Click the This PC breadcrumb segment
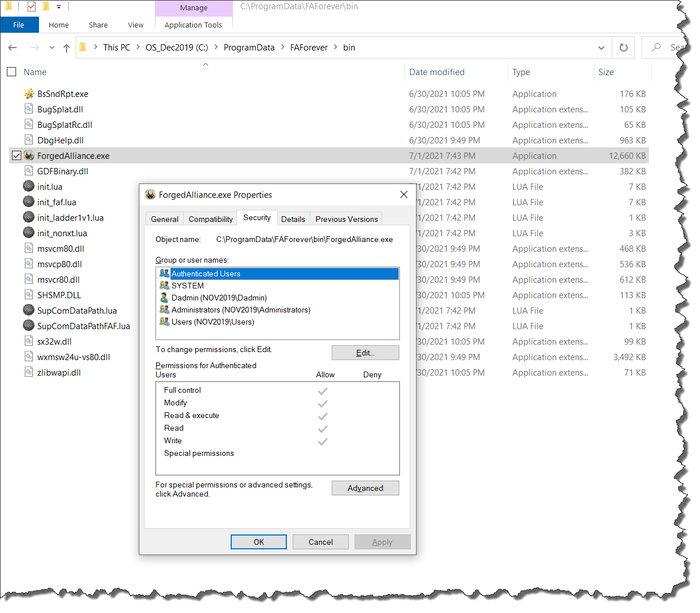This screenshot has height=613, width=700. (x=116, y=48)
